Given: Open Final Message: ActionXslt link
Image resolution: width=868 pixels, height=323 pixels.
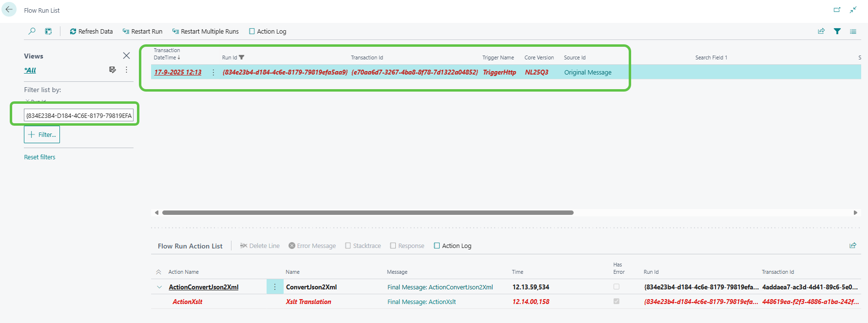Looking at the screenshot, I should [422, 302].
